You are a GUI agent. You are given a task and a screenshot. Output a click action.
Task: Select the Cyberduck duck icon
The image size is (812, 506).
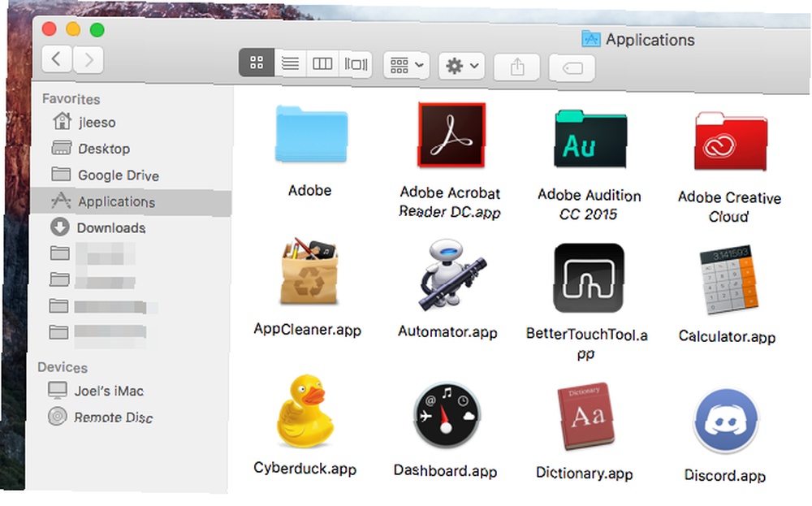pos(304,411)
